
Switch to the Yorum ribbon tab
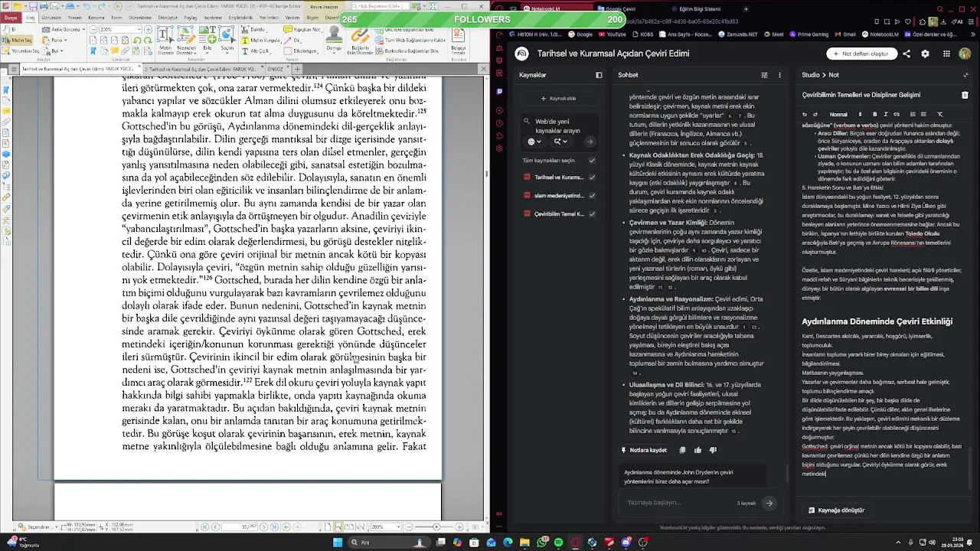click(74, 18)
